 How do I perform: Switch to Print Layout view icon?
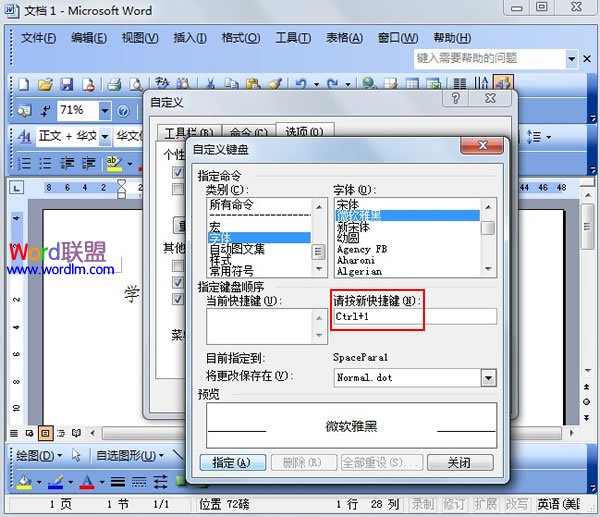tap(46, 433)
